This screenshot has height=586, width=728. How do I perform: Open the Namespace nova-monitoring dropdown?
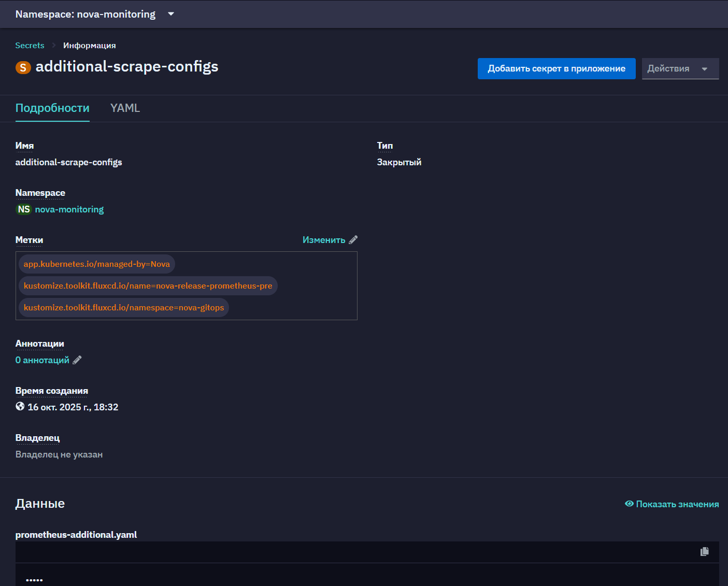click(x=95, y=14)
